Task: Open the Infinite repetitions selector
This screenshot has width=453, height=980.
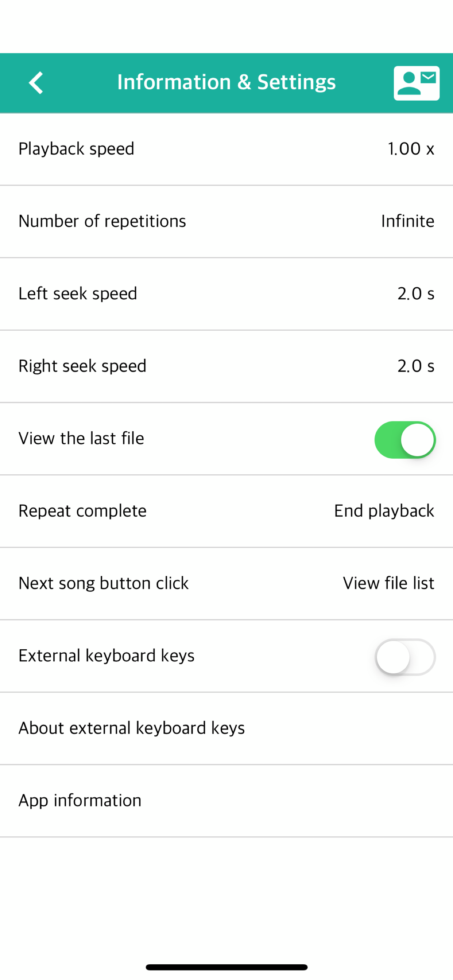Action: tap(408, 221)
